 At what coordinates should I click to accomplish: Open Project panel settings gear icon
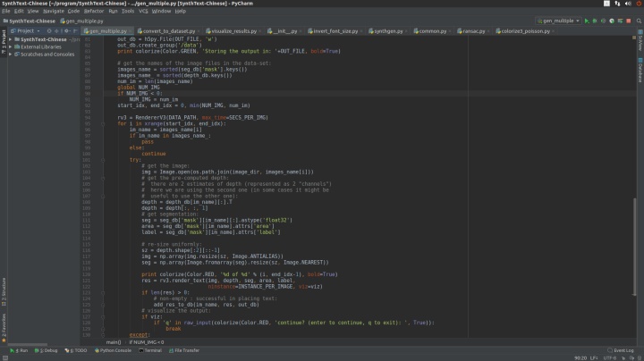[66, 30]
